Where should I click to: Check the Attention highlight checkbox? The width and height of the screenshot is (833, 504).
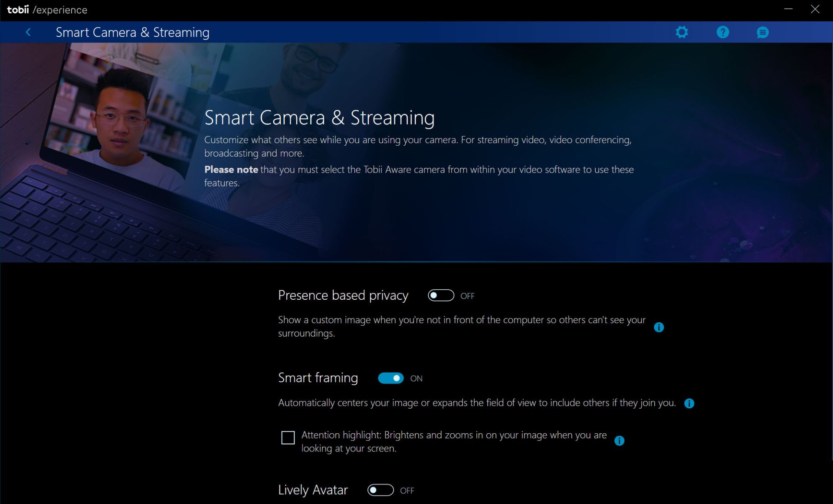pyautogui.click(x=288, y=438)
